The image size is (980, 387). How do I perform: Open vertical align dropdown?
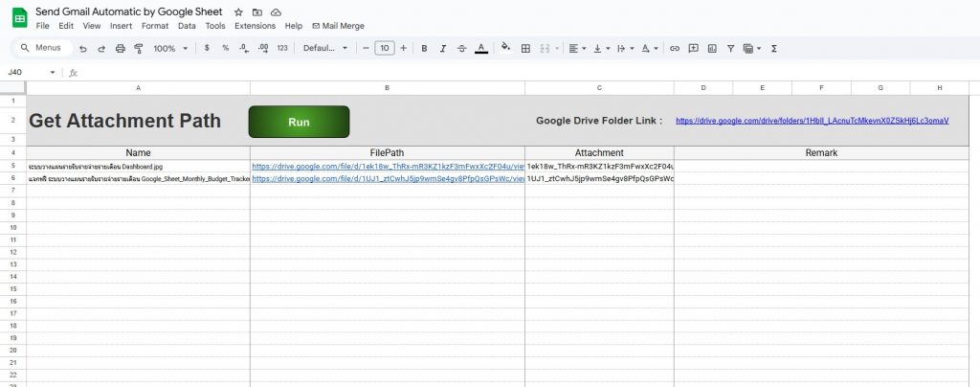tap(601, 48)
